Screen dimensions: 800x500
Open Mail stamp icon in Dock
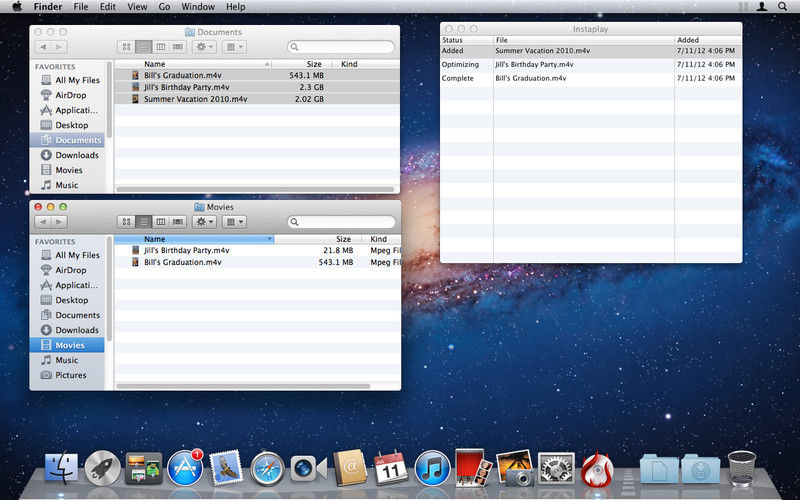(226, 468)
